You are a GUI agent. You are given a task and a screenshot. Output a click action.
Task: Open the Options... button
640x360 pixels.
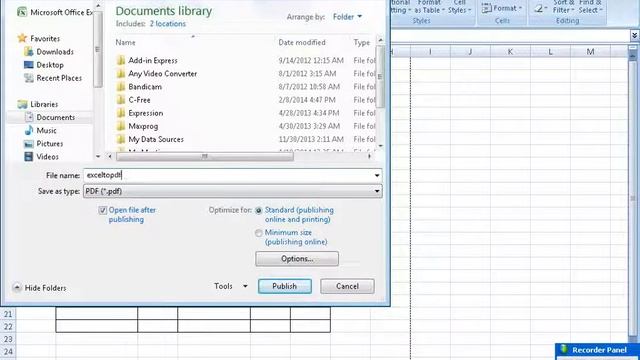tap(297, 259)
